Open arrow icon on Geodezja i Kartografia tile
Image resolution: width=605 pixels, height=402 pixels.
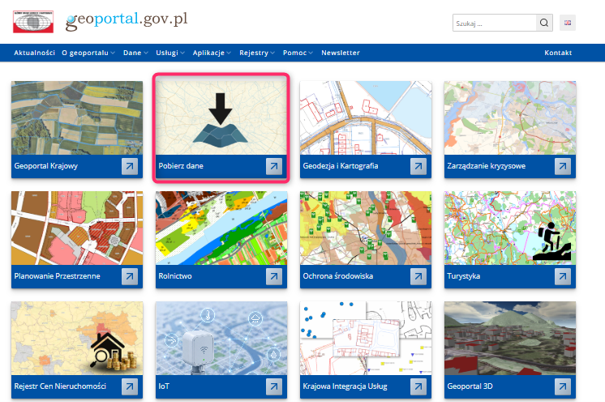coord(418,166)
